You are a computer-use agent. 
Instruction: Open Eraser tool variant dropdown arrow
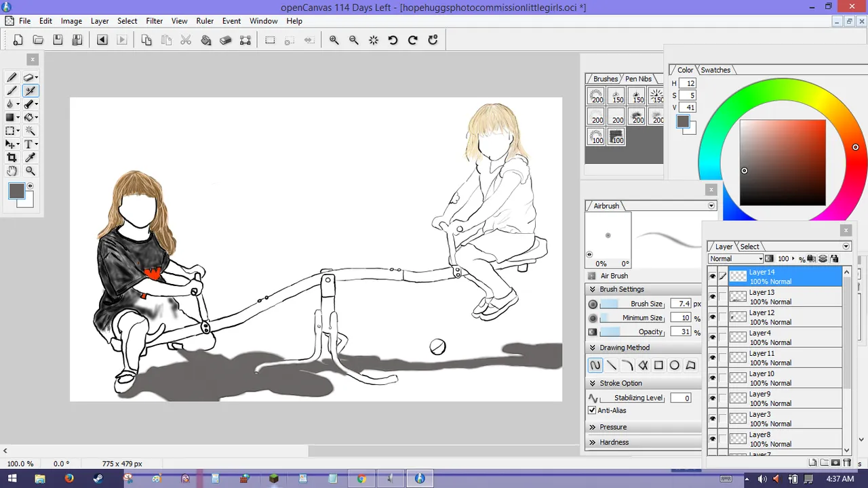(36, 78)
